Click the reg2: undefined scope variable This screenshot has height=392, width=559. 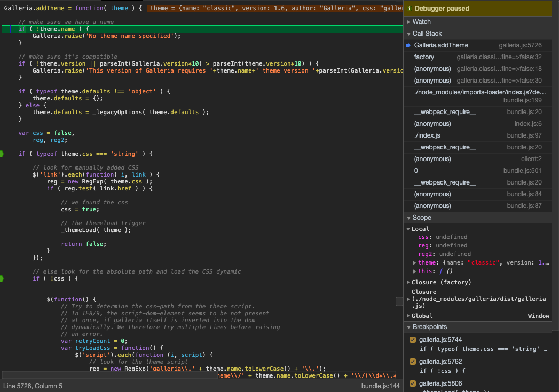[444, 254]
